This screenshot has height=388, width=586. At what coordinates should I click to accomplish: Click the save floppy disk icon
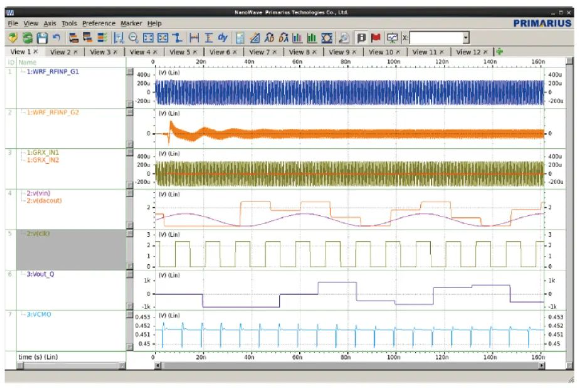tap(42, 37)
